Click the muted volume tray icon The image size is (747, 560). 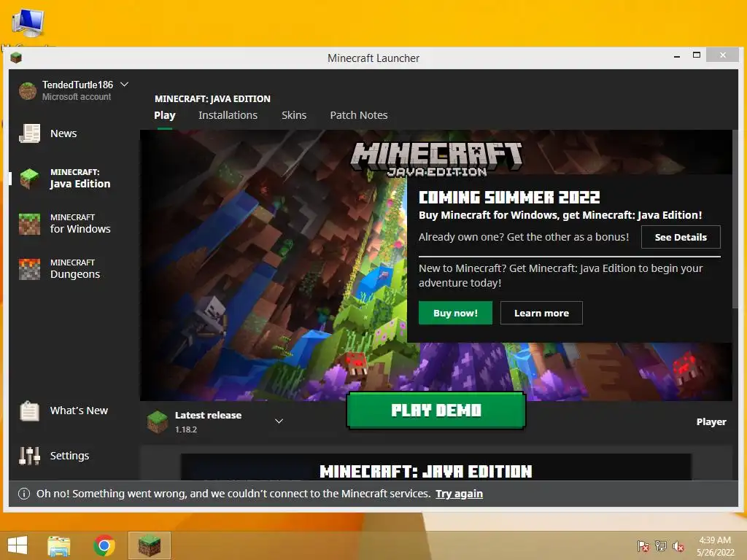[x=678, y=545]
